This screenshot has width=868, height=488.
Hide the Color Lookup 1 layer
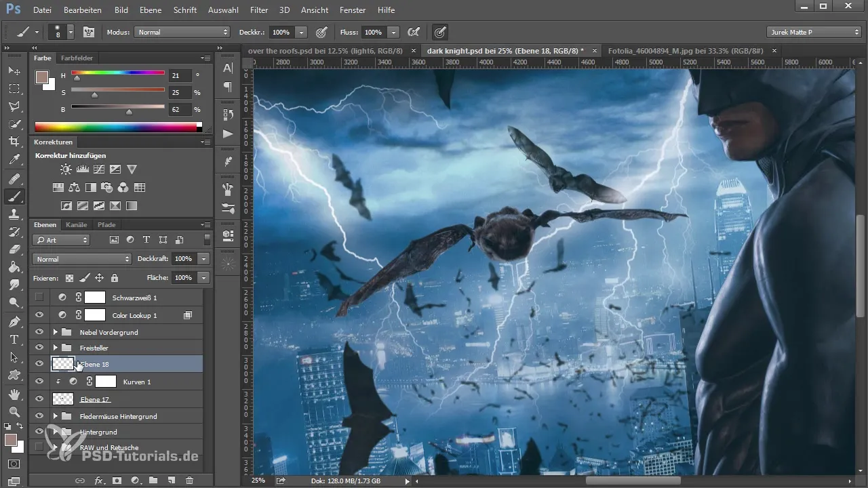point(39,315)
